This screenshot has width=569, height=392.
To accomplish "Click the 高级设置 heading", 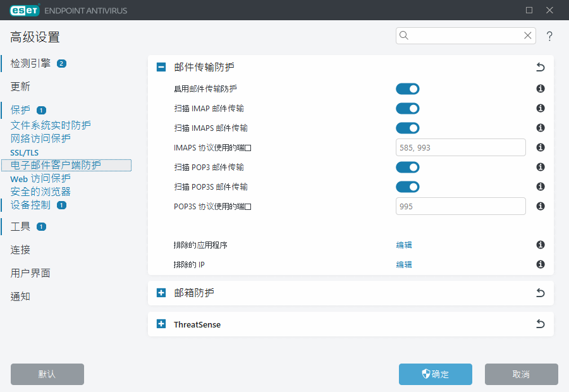I will coord(35,37).
